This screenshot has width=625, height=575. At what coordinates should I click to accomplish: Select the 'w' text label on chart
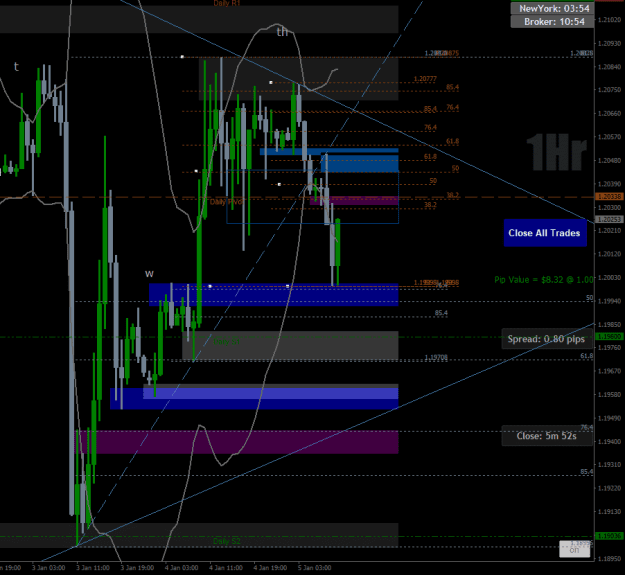[x=149, y=274]
